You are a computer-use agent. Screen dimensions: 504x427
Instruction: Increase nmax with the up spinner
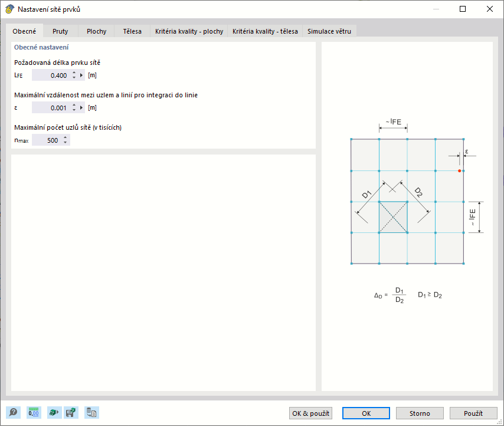click(66, 138)
